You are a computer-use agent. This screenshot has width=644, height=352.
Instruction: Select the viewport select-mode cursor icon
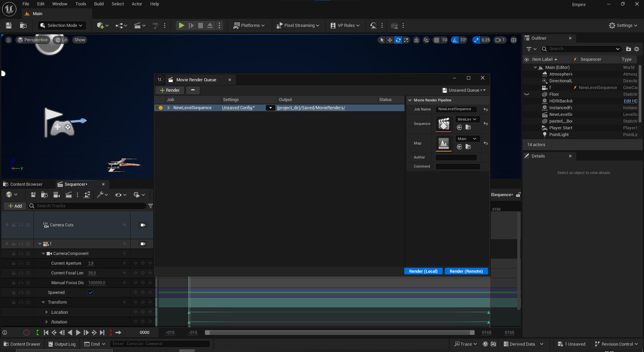click(382, 40)
